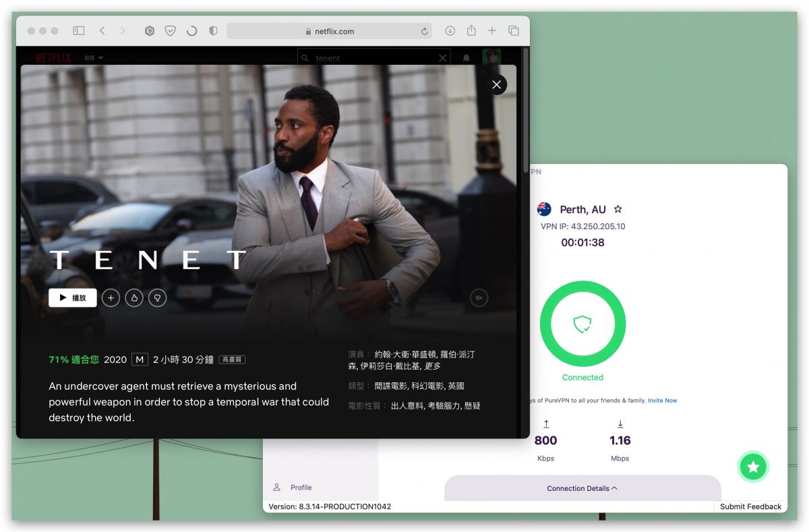Open the Netflix browse dropdown
Viewport: 809px width, 532px height.
[94, 58]
